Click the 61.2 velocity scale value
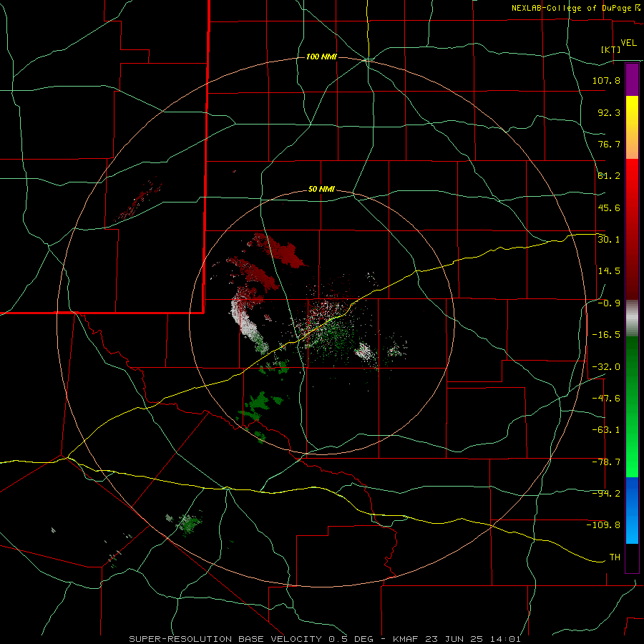Screen dimensions: 644x644 pyautogui.click(x=609, y=176)
